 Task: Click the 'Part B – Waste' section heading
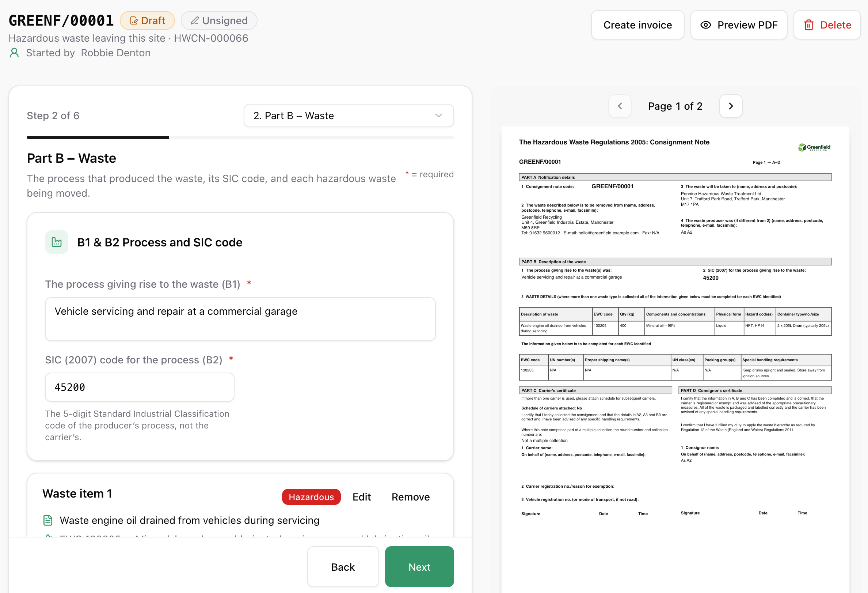[71, 158]
